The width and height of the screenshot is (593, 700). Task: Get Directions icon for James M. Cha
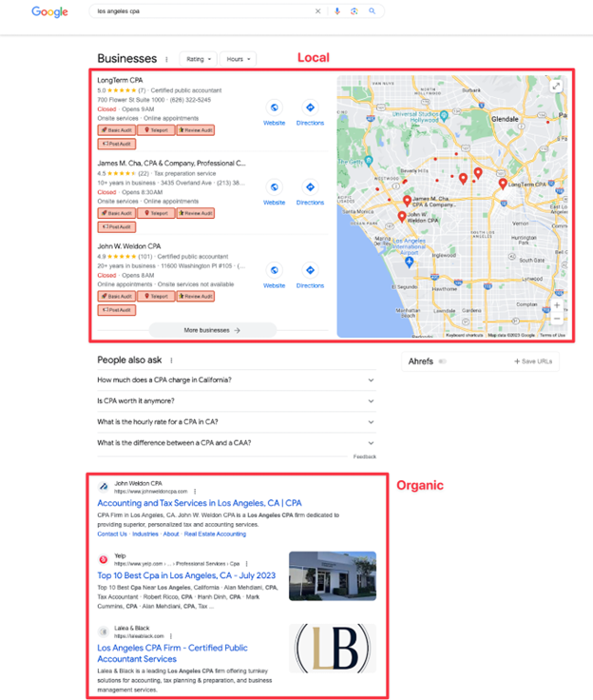(x=310, y=187)
